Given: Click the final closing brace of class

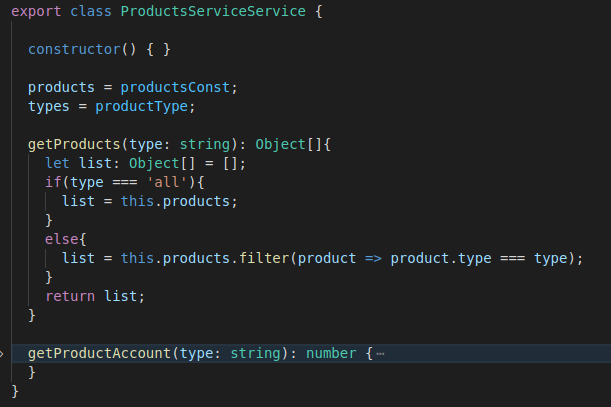Looking at the screenshot, I should pos(15,391).
